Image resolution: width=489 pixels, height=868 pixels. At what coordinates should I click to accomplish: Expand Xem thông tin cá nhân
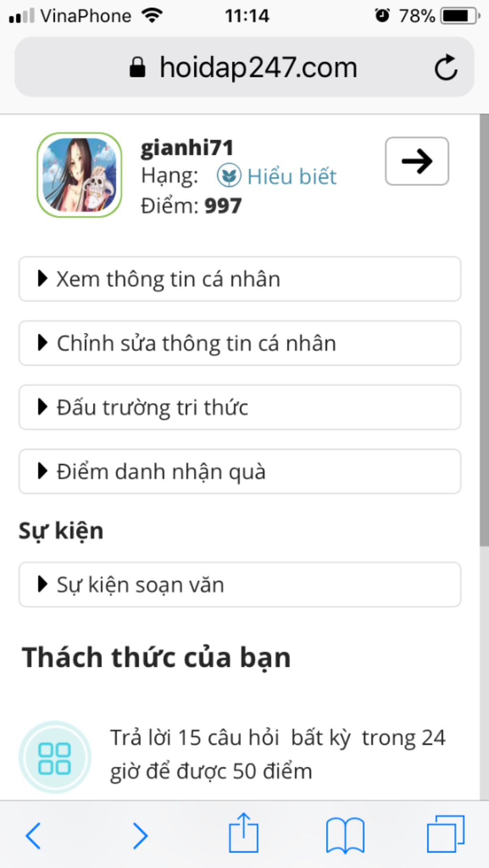click(x=240, y=279)
